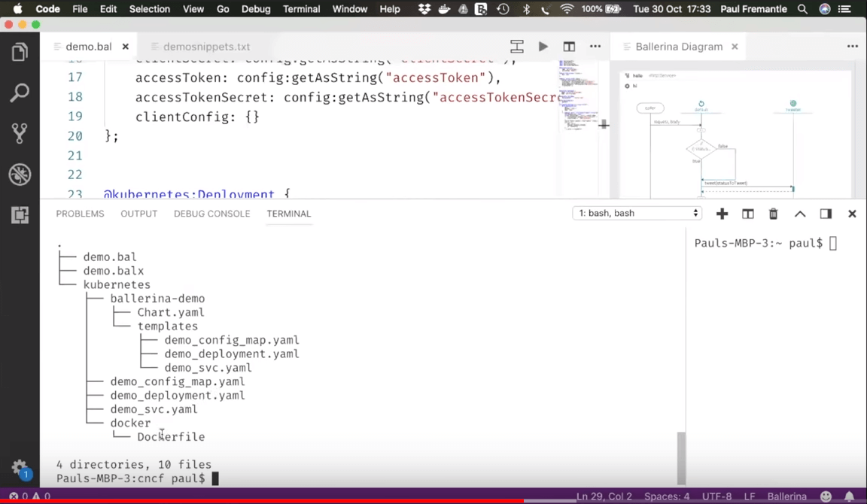Open the Edit menu
Viewport: 867px width, 504px height.
point(108,9)
